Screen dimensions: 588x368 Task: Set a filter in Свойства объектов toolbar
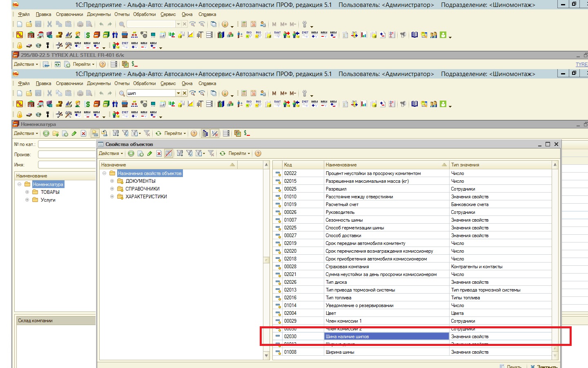click(180, 153)
